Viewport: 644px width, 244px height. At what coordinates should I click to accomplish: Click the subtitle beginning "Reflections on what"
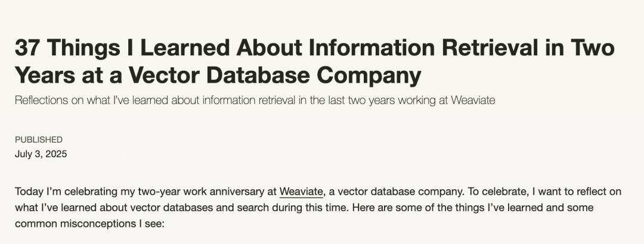click(x=255, y=100)
